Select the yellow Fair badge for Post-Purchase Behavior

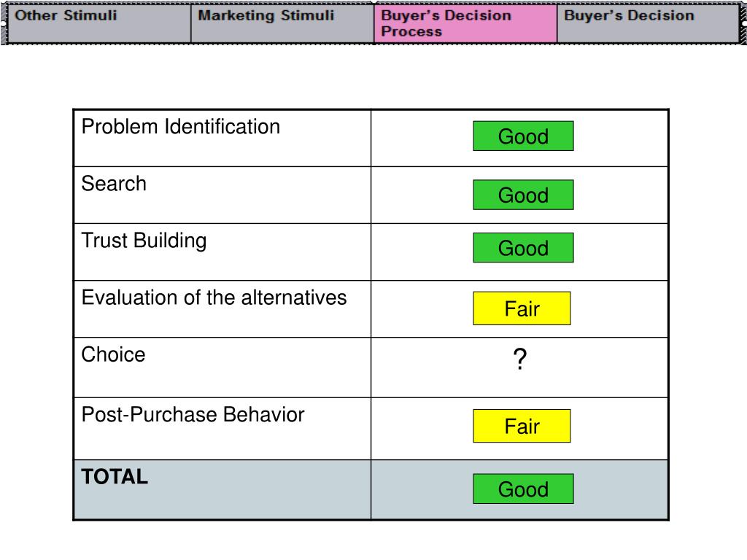pyautogui.click(x=522, y=426)
